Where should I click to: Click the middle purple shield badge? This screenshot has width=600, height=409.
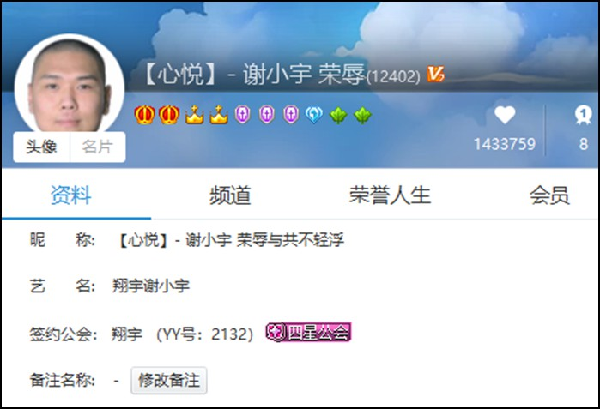[267, 114]
